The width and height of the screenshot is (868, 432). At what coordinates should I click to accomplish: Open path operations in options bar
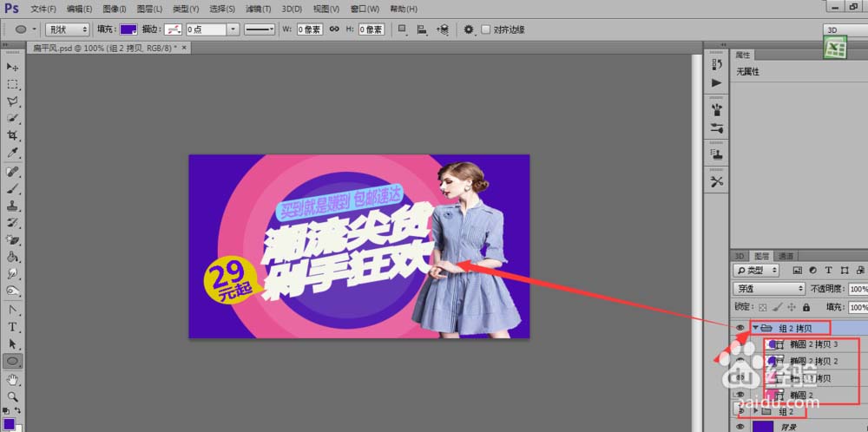[x=403, y=29]
